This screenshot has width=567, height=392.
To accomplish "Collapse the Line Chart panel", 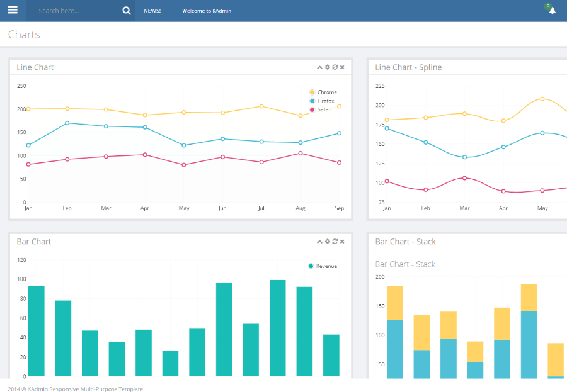I will coord(319,67).
